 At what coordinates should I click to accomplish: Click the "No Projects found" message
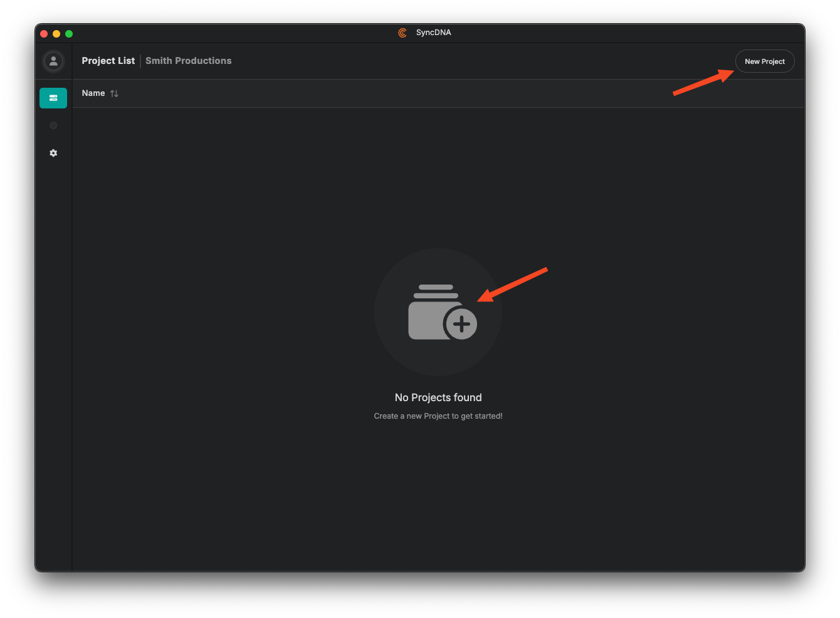(438, 397)
